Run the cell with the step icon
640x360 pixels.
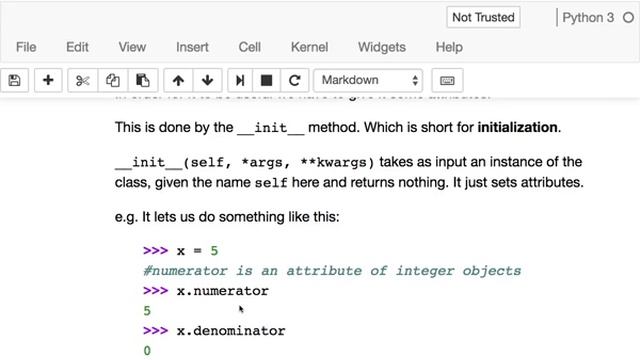[x=240, y=80]
